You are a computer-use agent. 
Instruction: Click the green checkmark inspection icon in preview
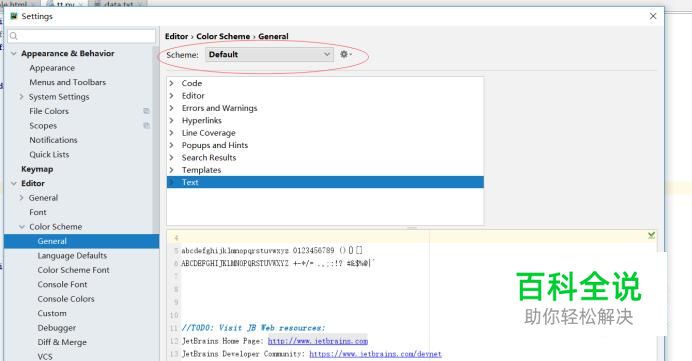coord(651,235)
